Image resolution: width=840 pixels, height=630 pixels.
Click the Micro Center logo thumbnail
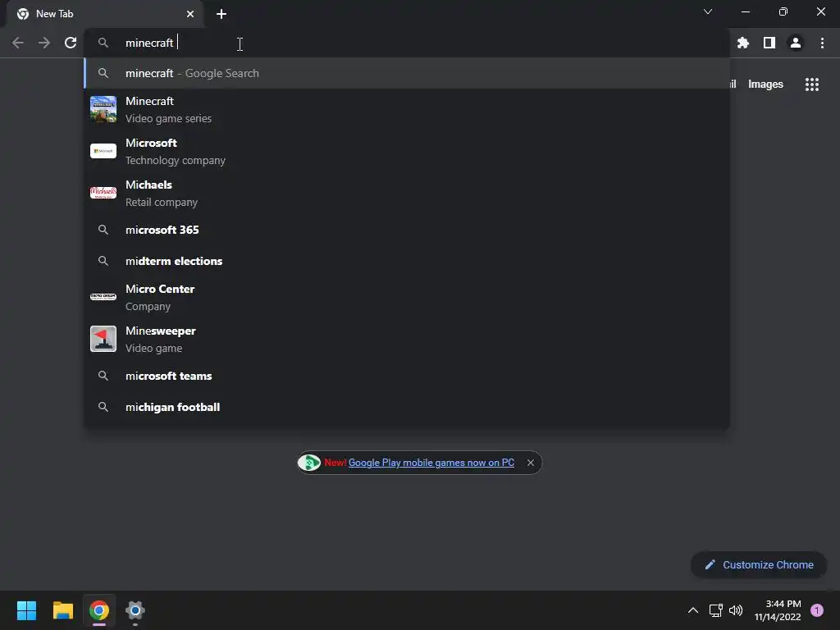click(103, 297)
